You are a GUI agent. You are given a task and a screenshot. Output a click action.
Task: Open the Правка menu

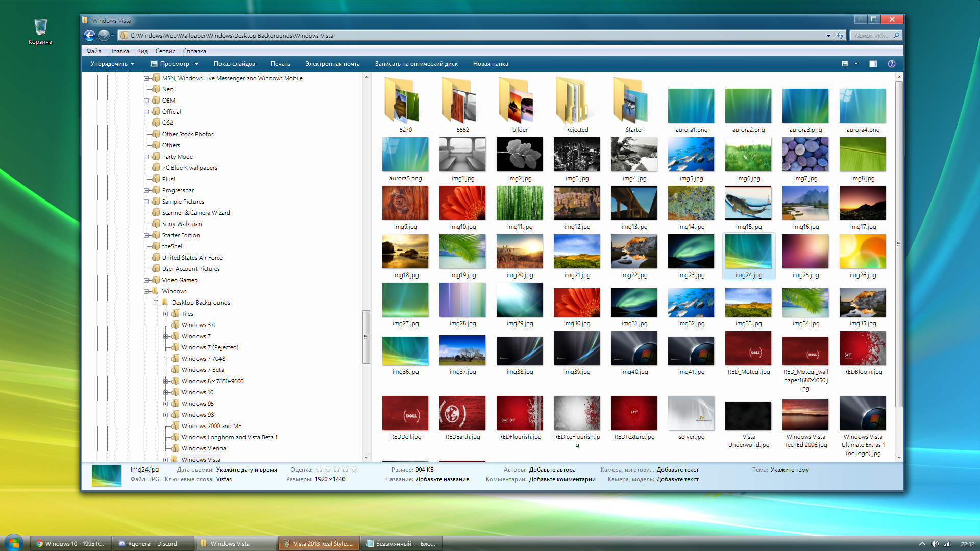coord(119,51)
